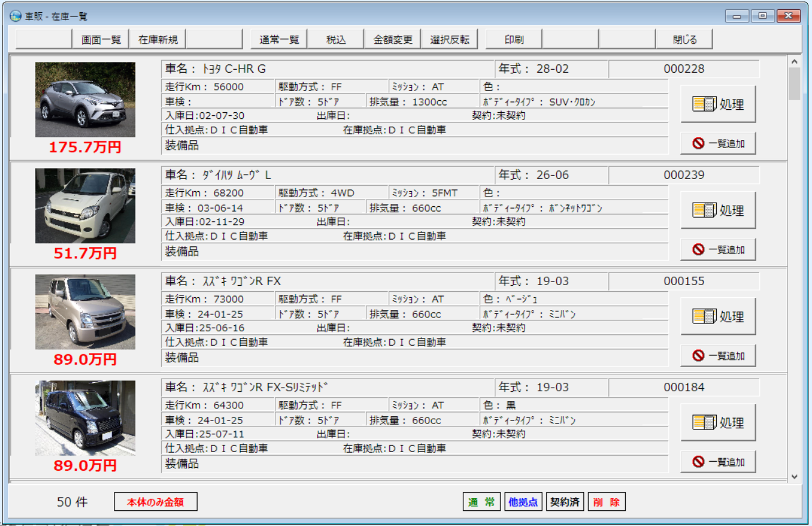Add Suzuki Wagon R FX via 一覧追加

(x=718, y=356)
